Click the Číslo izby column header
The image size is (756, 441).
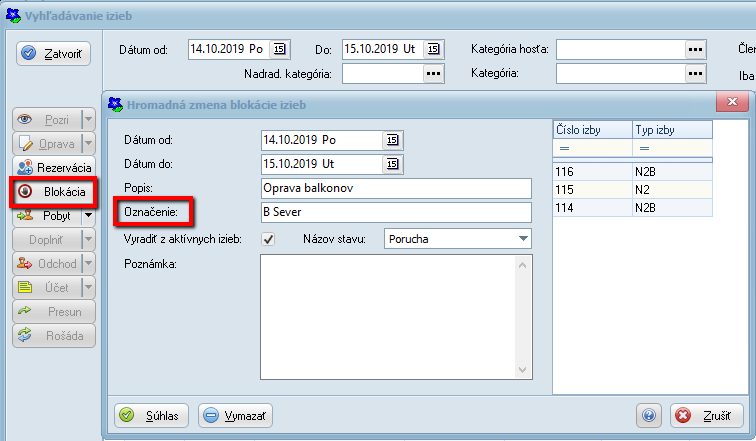point(591,129)
